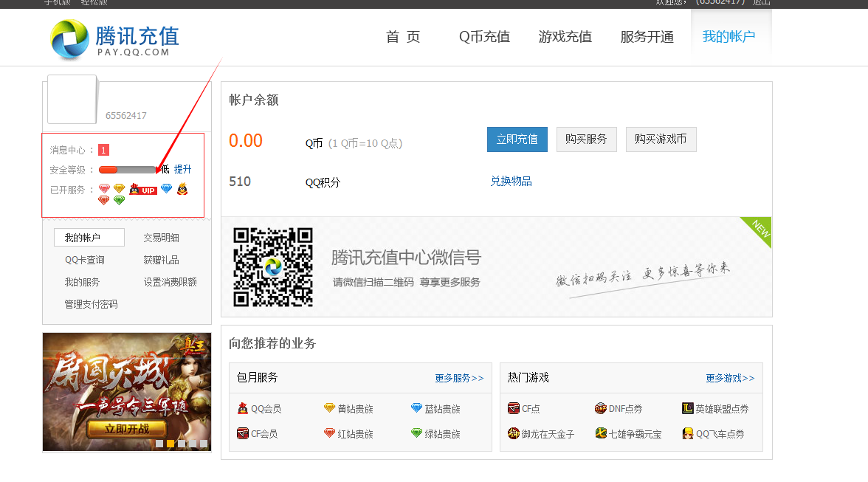Open 管理支付密码 in the sidebar
Screen dimensions: 868x482
coord(91,304)
